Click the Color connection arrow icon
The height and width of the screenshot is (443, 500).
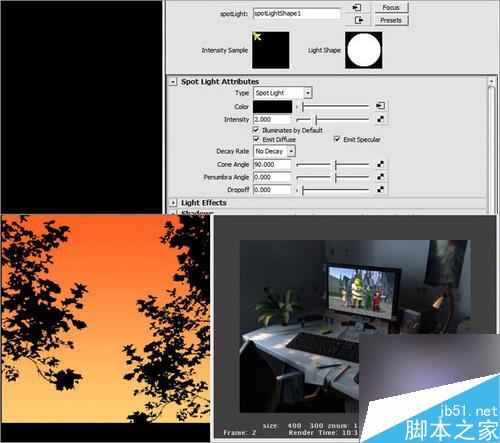click(380, 106)
